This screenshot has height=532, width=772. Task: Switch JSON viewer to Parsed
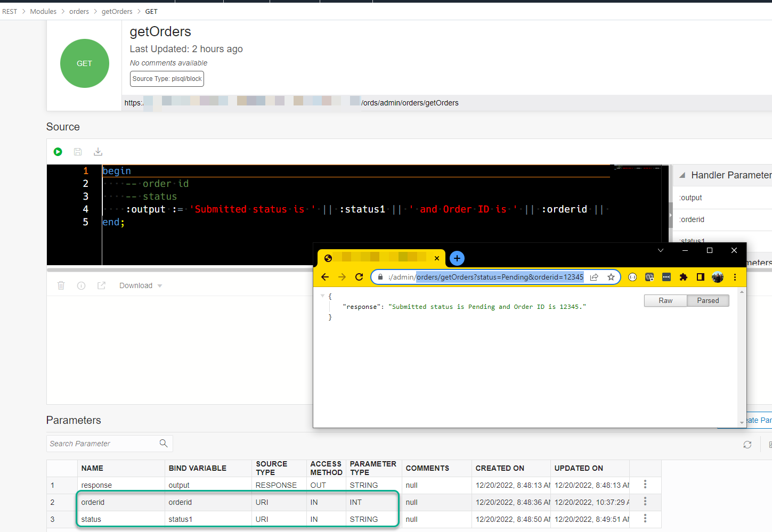pyautogui.click(x=708, y=301)
